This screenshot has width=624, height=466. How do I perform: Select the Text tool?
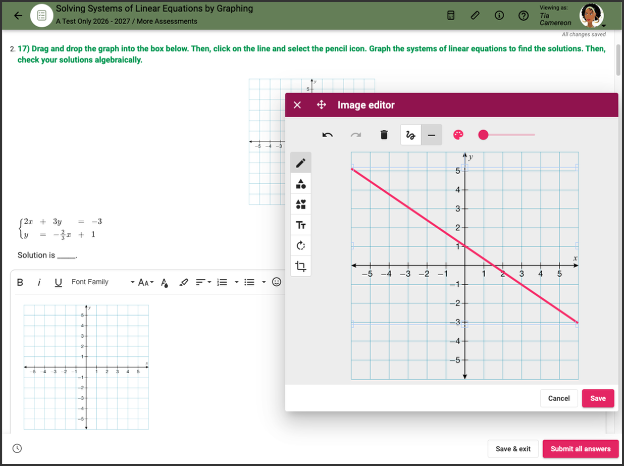tap(301, 225)
